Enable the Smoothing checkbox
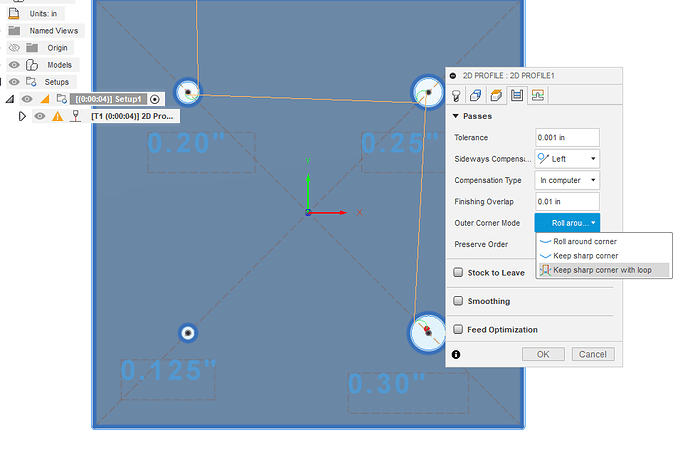The image size is (690, 476). click(458, 301)
